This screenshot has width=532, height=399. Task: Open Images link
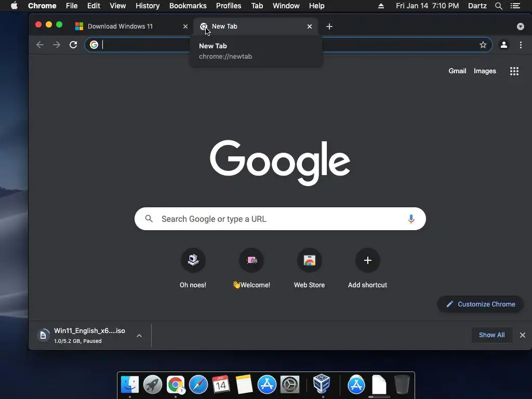[x=485, y=71]
